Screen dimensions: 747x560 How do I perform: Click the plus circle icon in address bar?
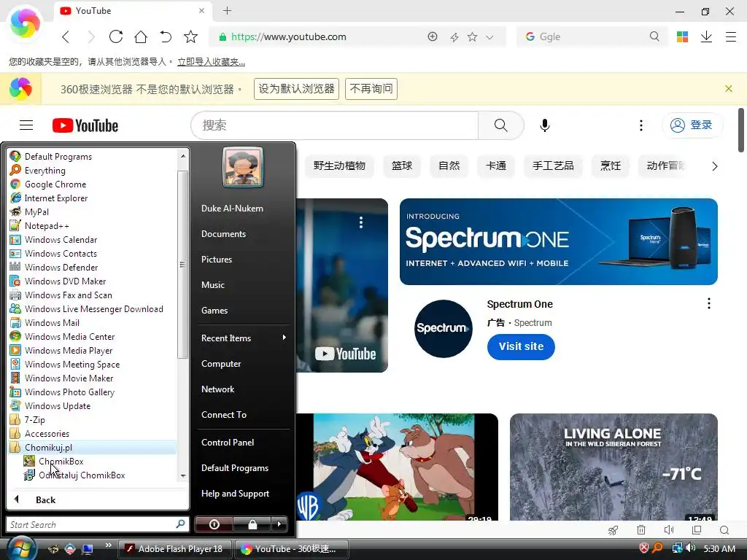coord(433,36)
